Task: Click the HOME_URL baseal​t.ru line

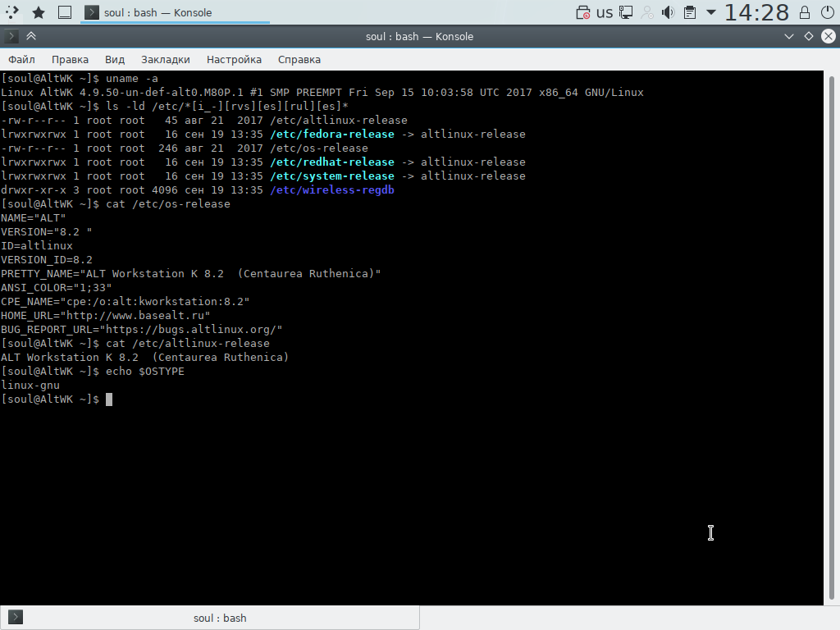Action: [x=106, y=316]
